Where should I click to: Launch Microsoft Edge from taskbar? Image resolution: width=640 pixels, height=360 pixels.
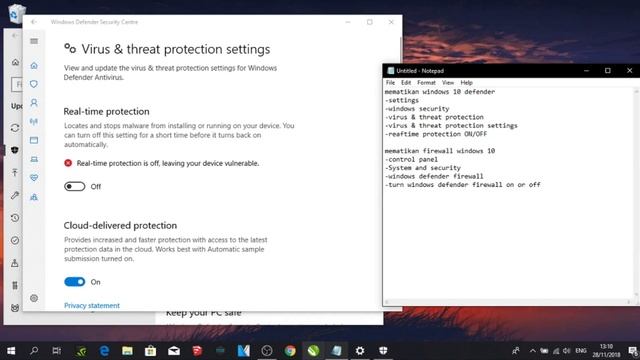click(104, 351)
